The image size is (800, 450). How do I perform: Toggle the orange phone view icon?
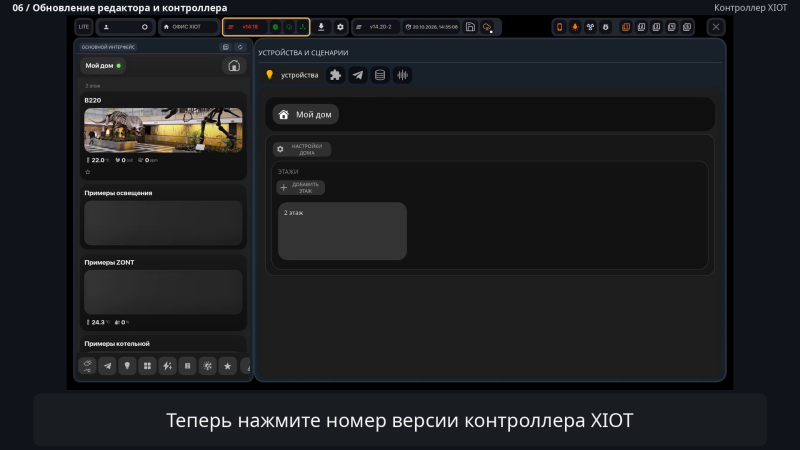pos(559,27)
